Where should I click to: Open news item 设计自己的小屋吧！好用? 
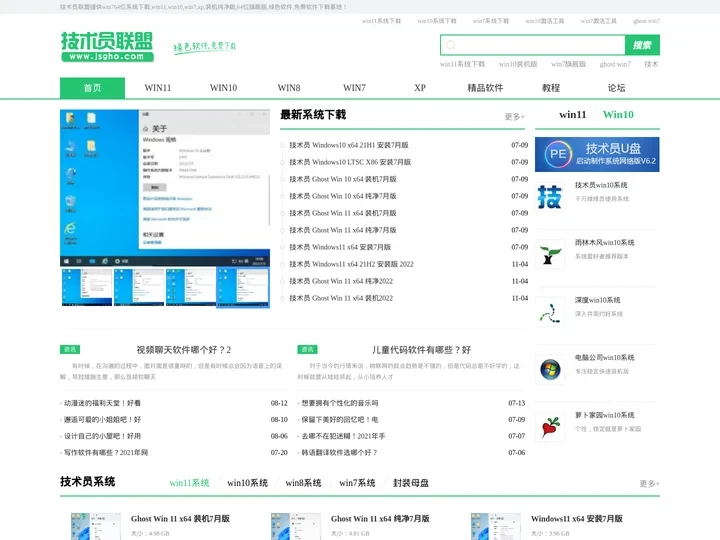pos(102,436)
